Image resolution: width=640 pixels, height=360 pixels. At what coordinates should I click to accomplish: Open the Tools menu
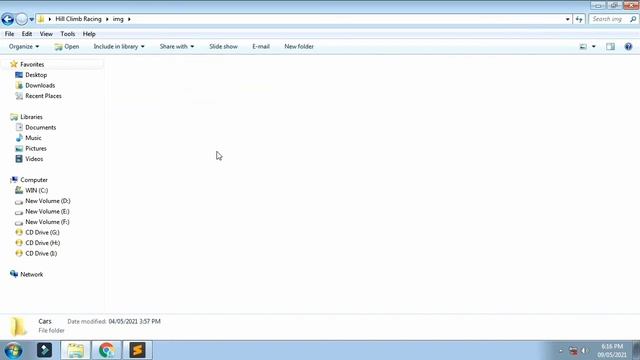click(x=68, y=34)
